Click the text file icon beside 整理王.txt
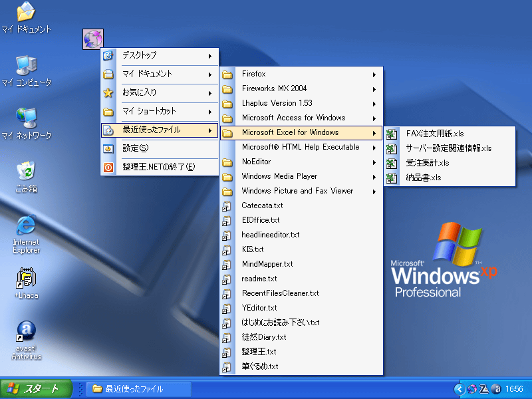This screenshot has height=399, width=532. [x=227, y=352]
